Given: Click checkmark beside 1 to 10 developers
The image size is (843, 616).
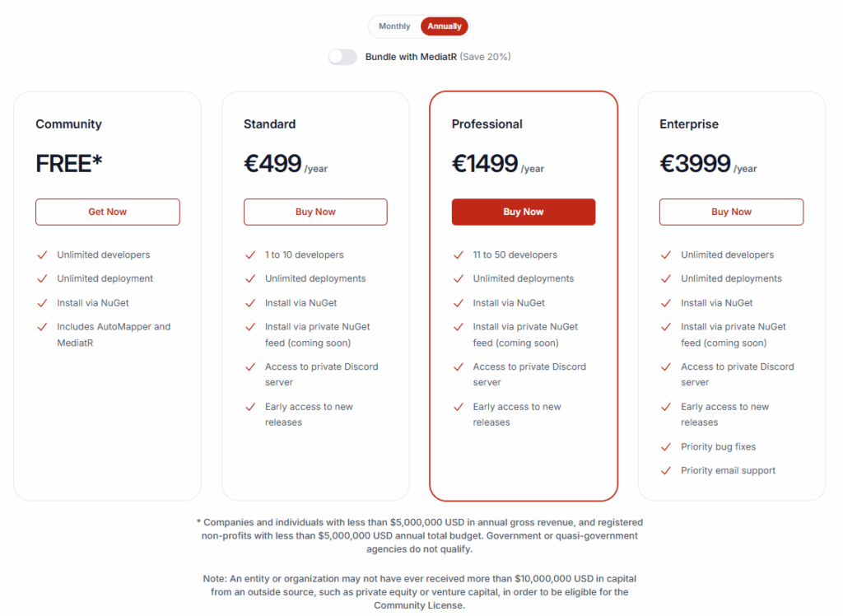Looking at the screenshot, I should coord(250,255).
